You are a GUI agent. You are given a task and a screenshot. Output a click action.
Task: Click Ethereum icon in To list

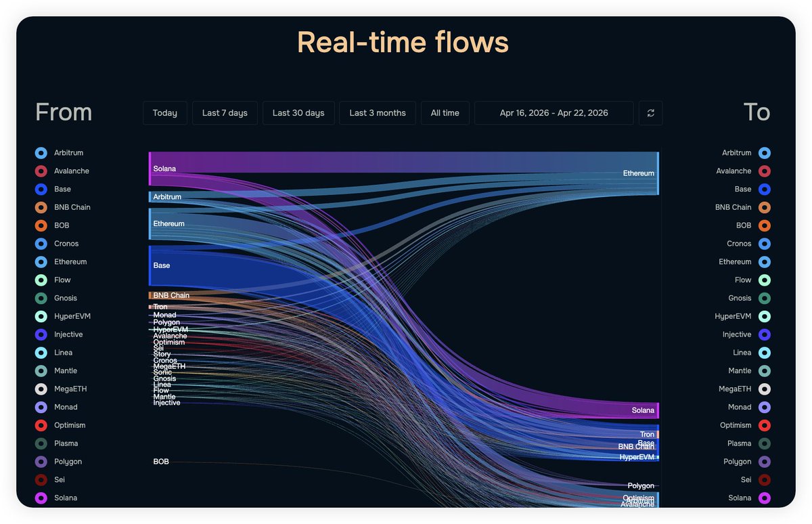point(765,262)
